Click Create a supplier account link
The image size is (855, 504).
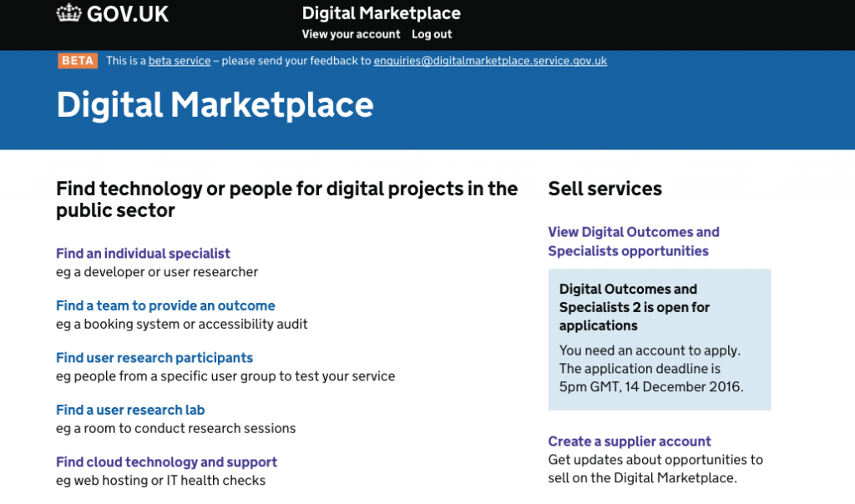630,441
